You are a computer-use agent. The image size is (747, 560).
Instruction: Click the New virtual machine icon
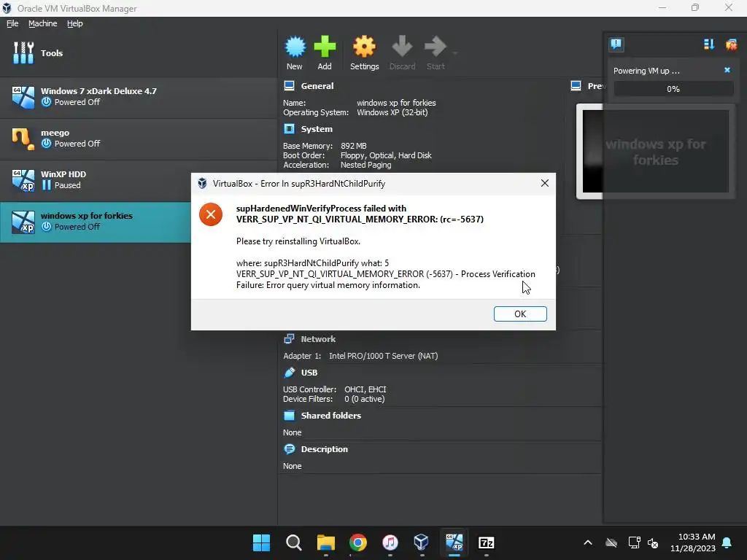coord(295,47)
